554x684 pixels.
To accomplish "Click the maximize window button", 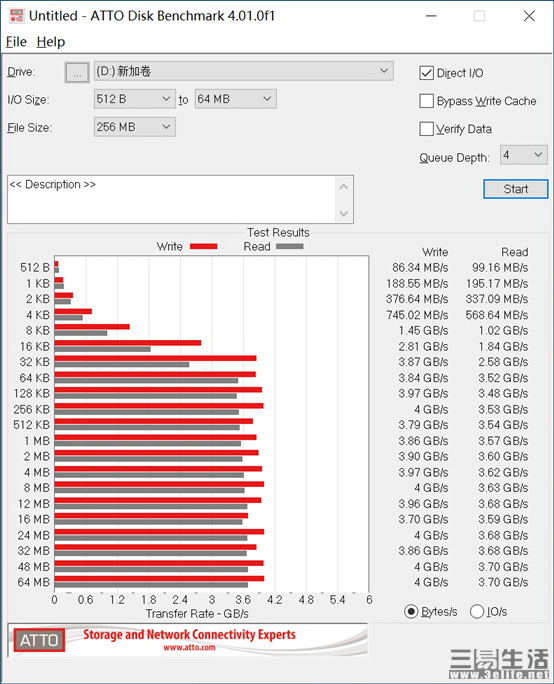I will coord(479,16).
